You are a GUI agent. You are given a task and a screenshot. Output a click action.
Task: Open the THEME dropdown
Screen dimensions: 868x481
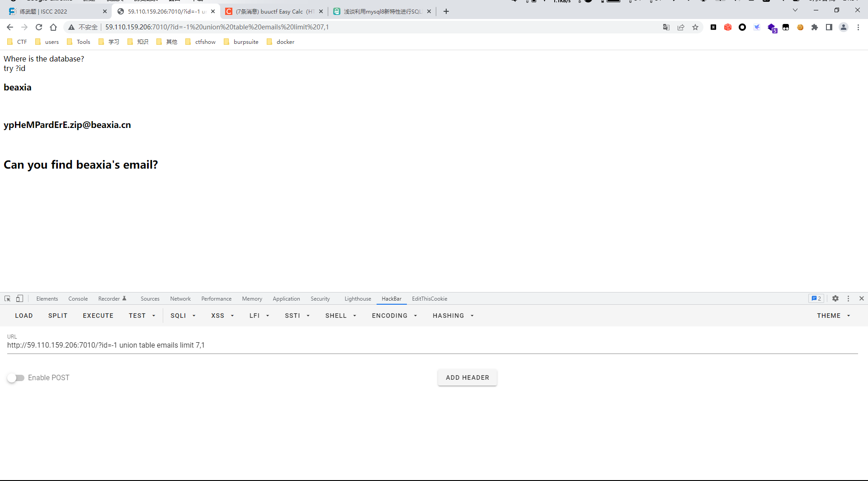click(x=834, y=316)
